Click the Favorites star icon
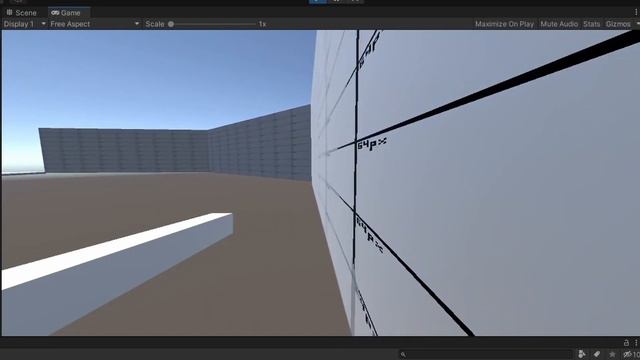This screenshot has height=360, width=640. 612,354
